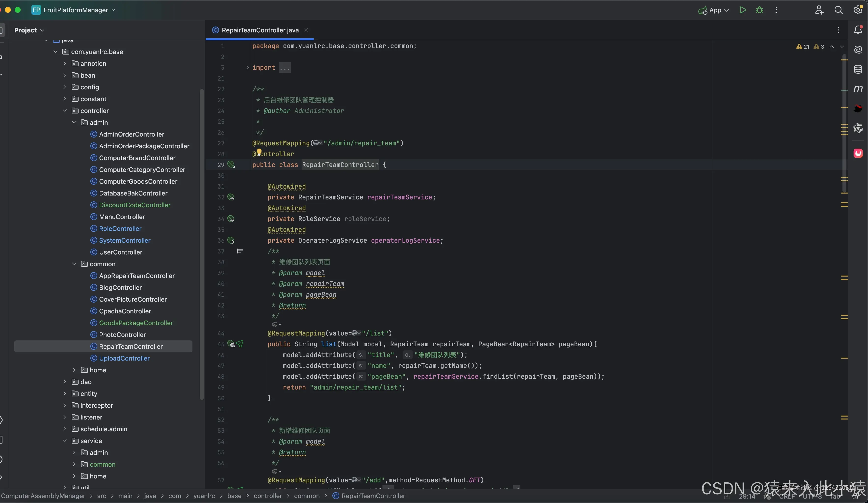Open UserController in the project tree
Image resolution: width=868 pixels, height=503 pixels.
pyautogui.click(x=120, y=252)
